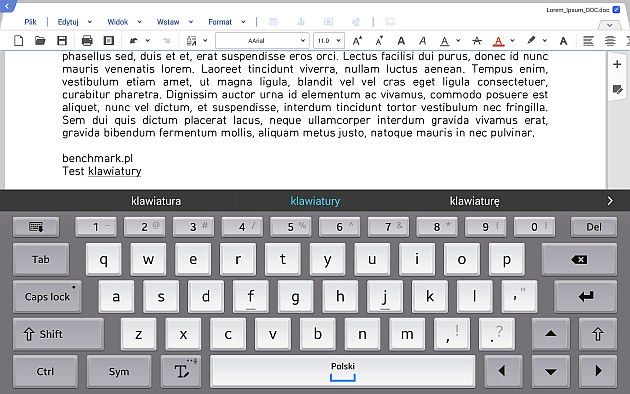Open the Wstaw menu
630x394 pixels.
[x=168, y=22]
